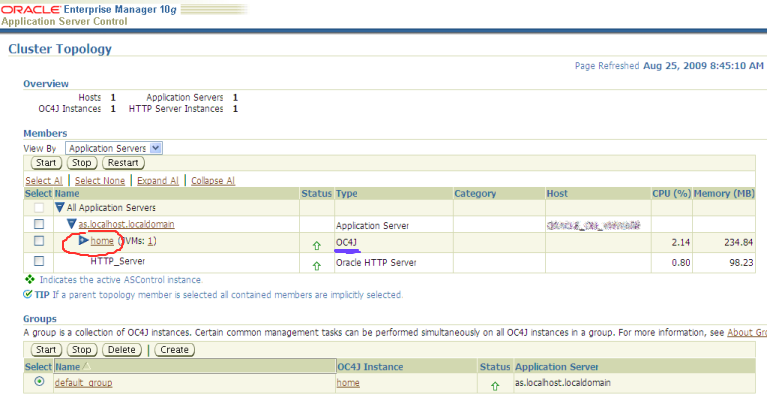
Task: Click the Memory (MB) column header
Action: (x=724, y=194)
